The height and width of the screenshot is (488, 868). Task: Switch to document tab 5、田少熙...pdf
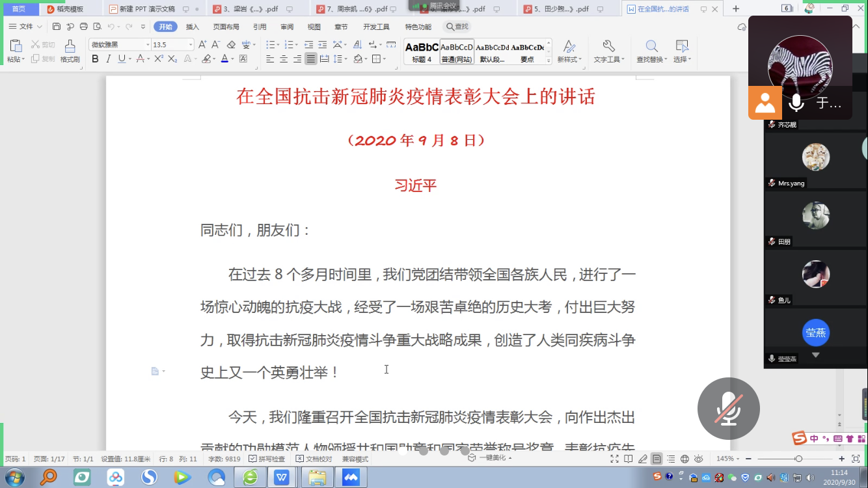567,9
